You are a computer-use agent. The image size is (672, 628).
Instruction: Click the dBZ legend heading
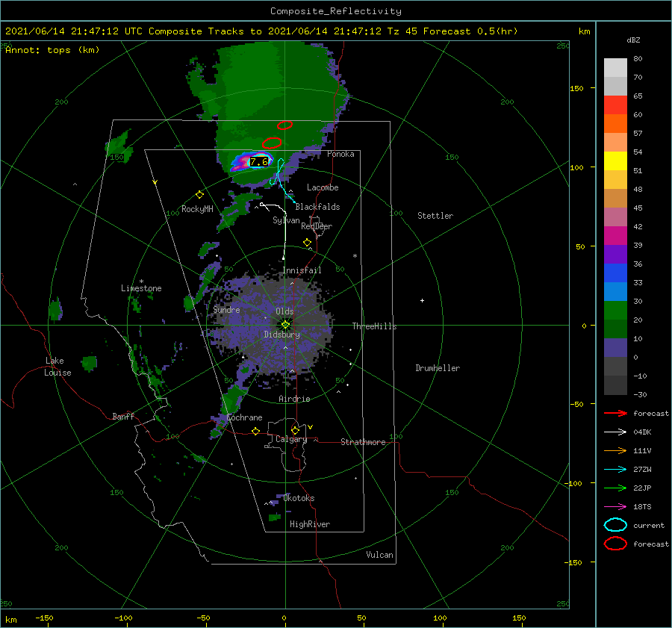(633, 40)
